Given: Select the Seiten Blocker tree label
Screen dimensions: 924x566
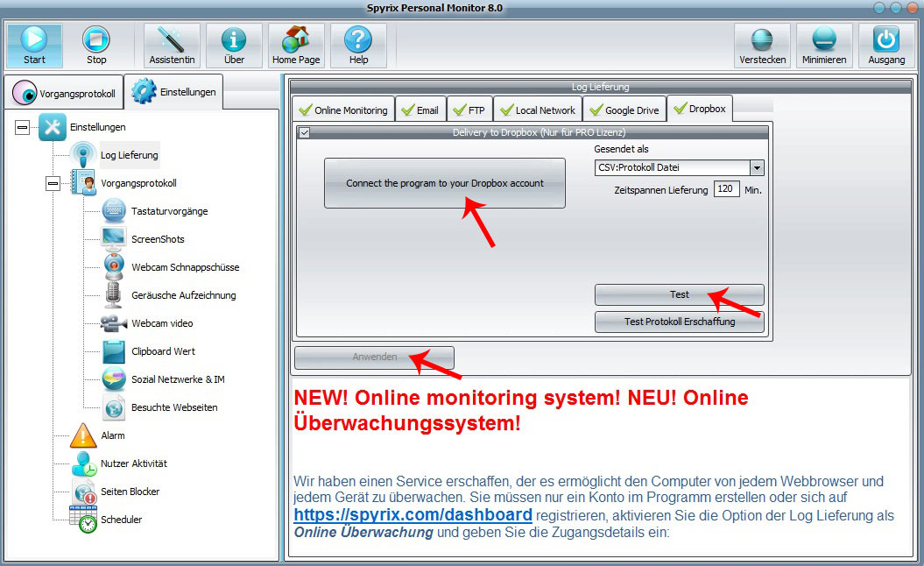Looking at the screenshot, I should pos(130,492).
